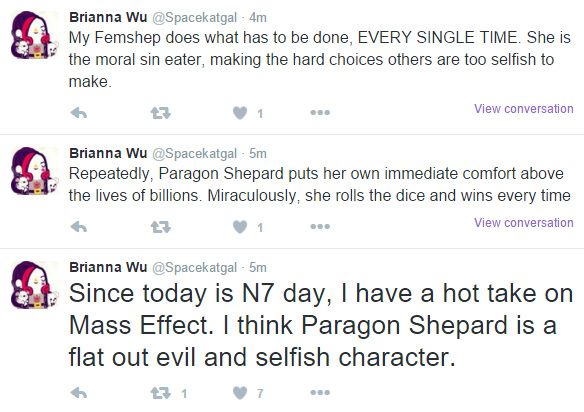Image resolution: width=584 pixels, height=412 pixels.
Task: Open more options on the 'rolls the dice' tweet
Action: tap(320, 226)
